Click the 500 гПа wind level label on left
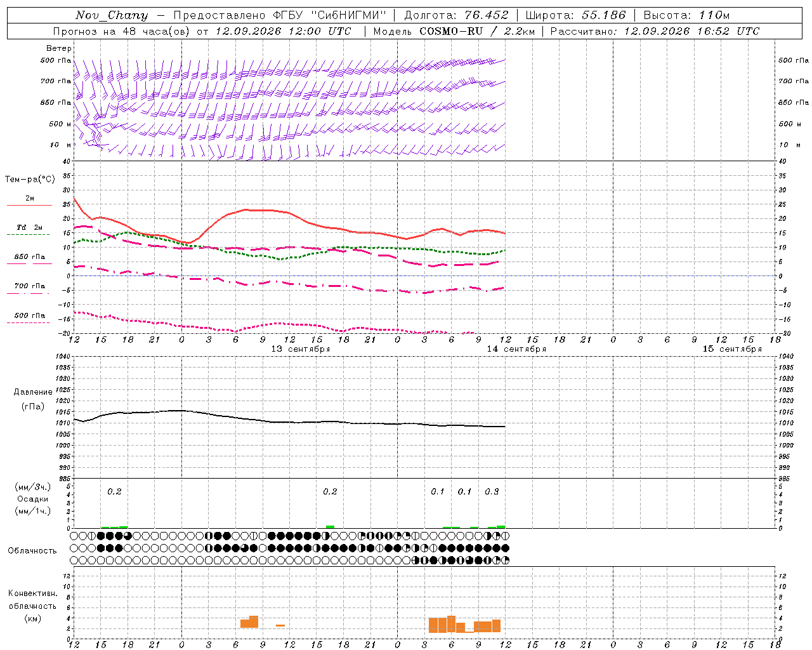The height and width of the screenshot is (650, 812). (56, 60)
